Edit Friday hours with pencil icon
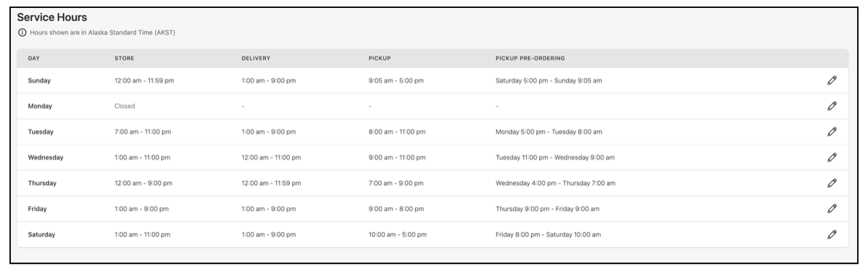Image resolution: width=868 pixels, height=277 pixels. pyautogui.click(x=832, y=209)
